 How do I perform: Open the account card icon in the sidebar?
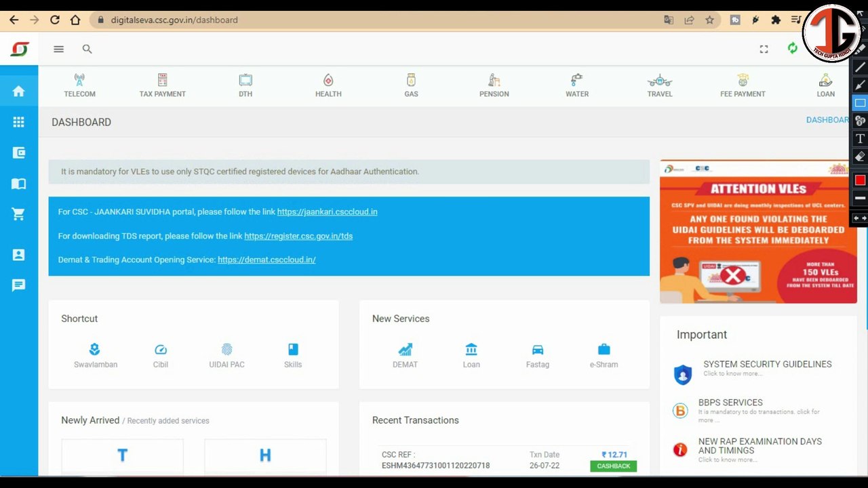click(x=18, y=255)
